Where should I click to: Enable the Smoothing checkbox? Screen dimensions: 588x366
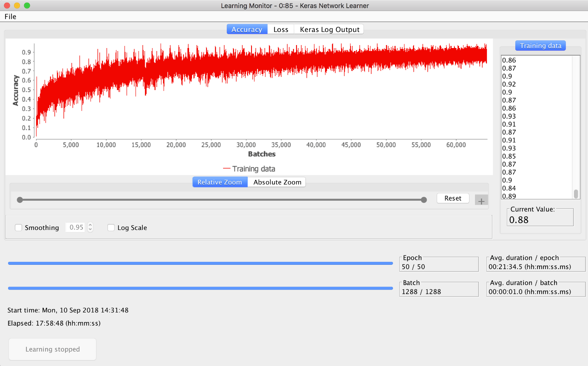pos(18,227)
